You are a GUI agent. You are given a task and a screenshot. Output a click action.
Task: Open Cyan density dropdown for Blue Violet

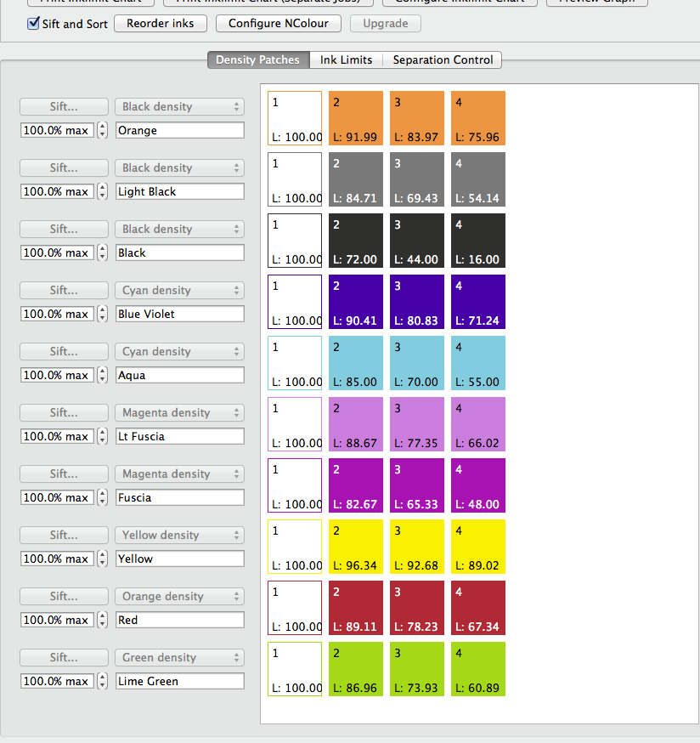click(179, 290)
